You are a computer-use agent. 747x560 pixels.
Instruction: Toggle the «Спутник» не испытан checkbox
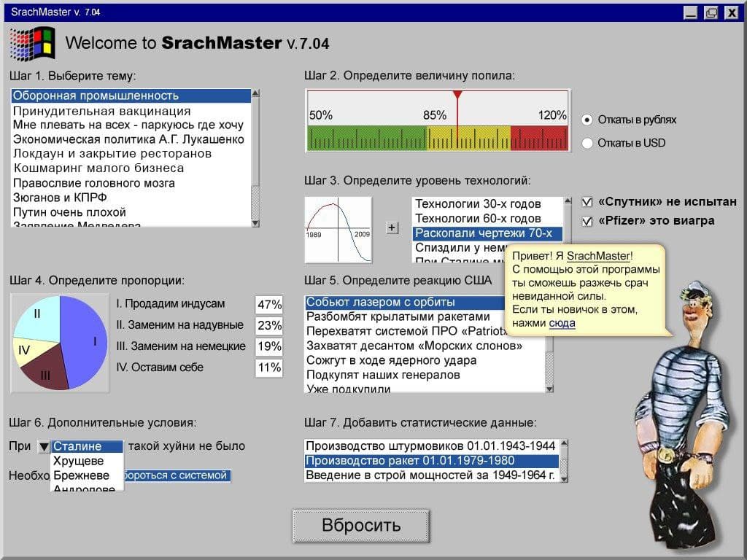(587, 202)
